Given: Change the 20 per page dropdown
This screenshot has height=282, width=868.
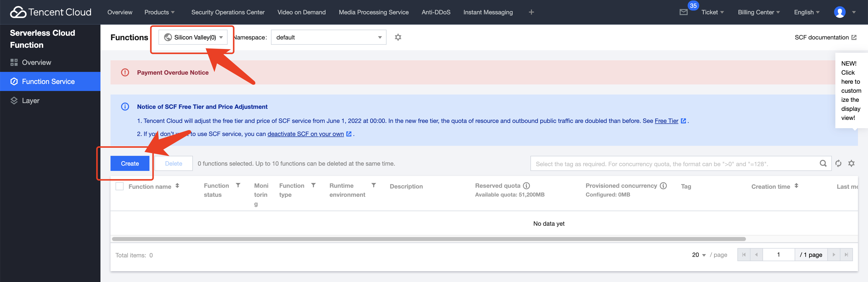Looking at the screenshot, I should point(699,255).
